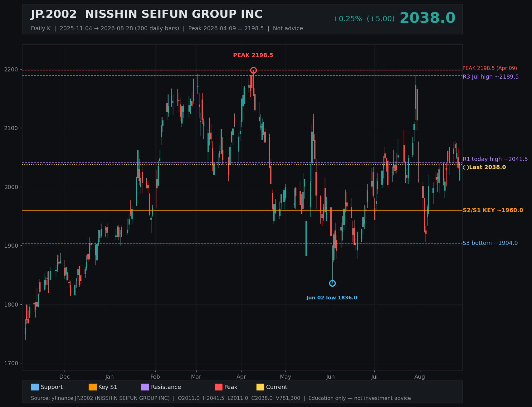Click the "2025-11-04 → 2026-08-28 (200 daily bars)" range
This screenshot has height=407, width=532.
(x=120, y=28)
